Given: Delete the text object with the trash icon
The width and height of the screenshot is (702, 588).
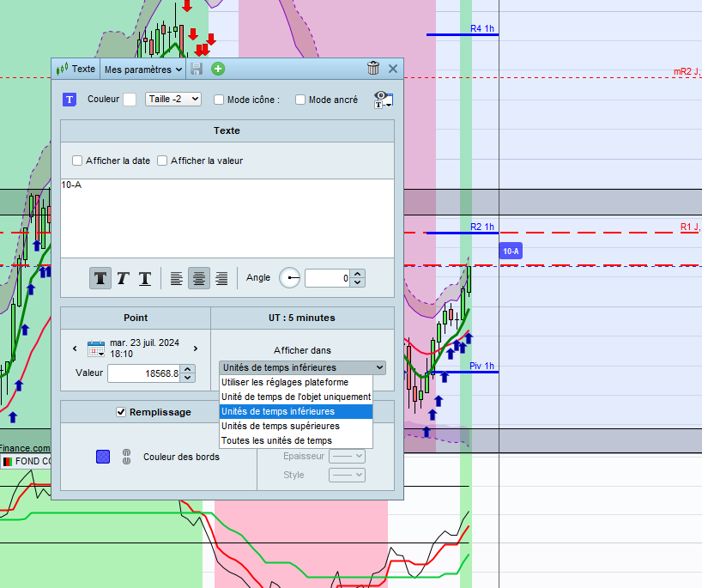Looking at the screenshot, I should point(373,69).
